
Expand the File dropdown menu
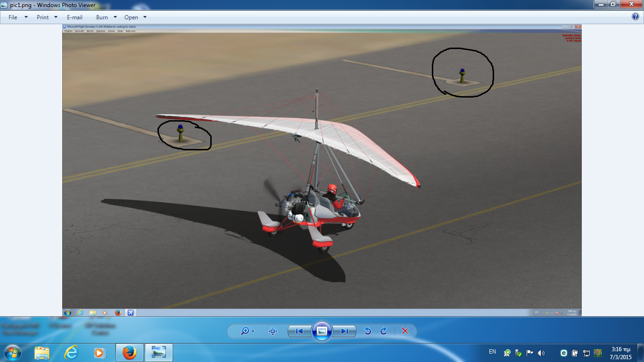[x=18, y=17]
